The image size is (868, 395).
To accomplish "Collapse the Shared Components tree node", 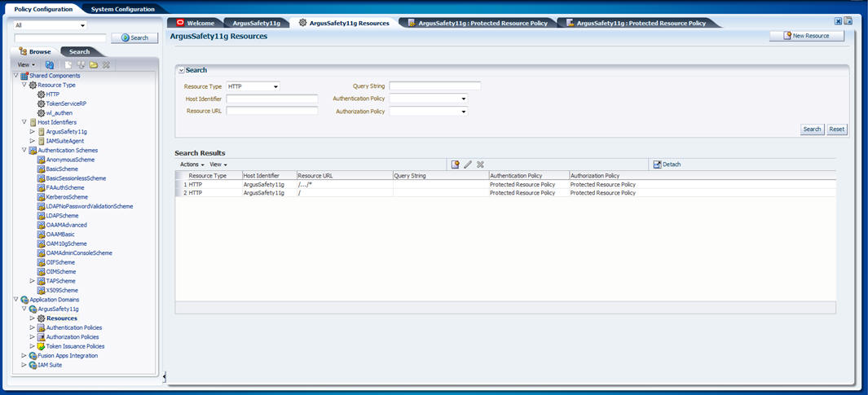I will pyautogui.click(x=15, y=75).
